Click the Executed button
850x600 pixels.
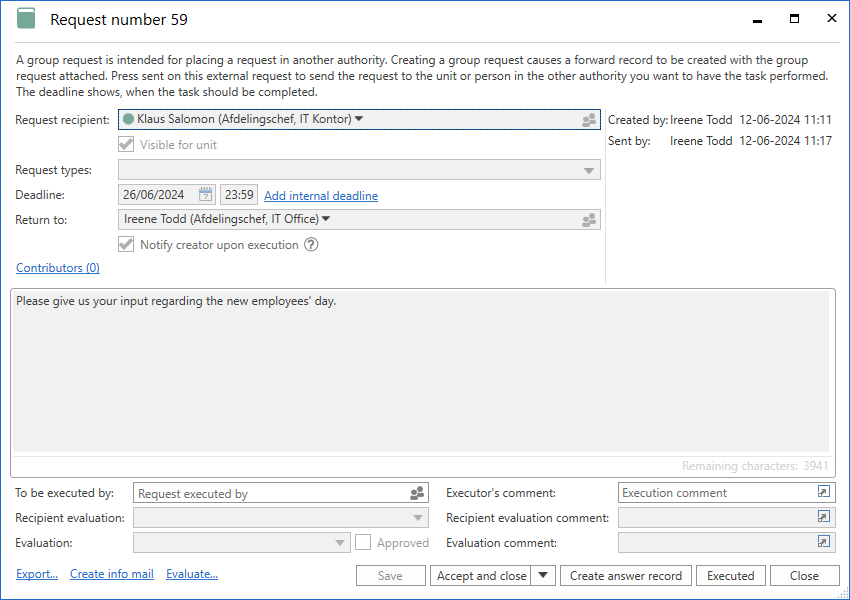(731, 575)
